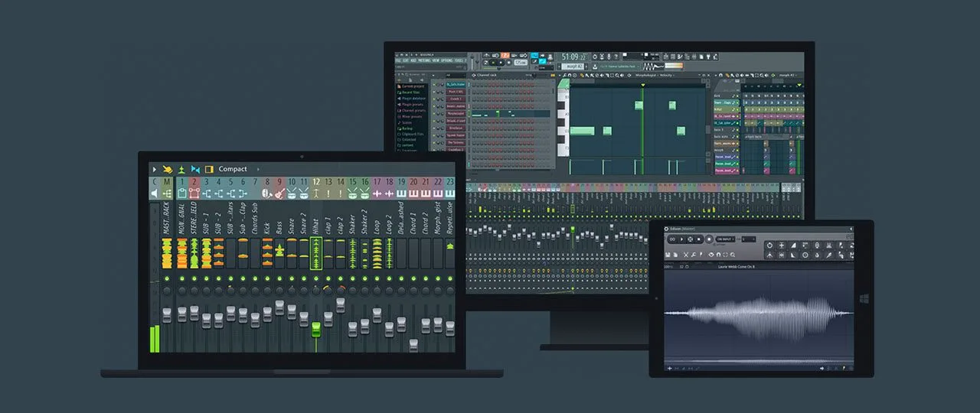Click the speaker icon under column C
The height and width of the screenshot is (413, 980).
[x=155, y=193]
